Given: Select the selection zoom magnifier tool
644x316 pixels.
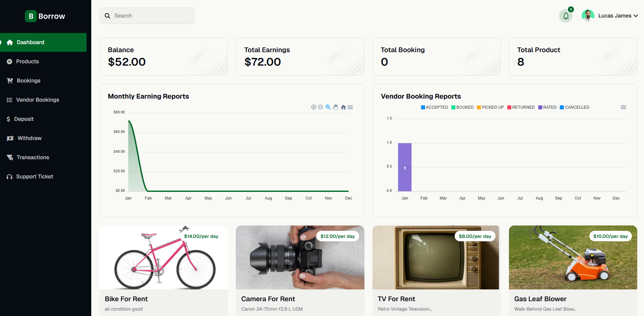Looking at the screenshot, I should [328, 107].
